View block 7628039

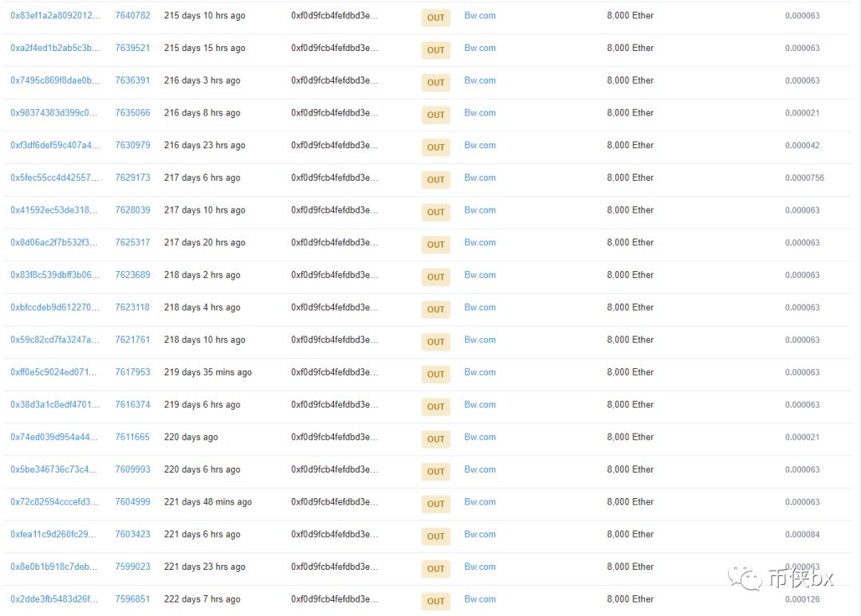tap(132, 210)
